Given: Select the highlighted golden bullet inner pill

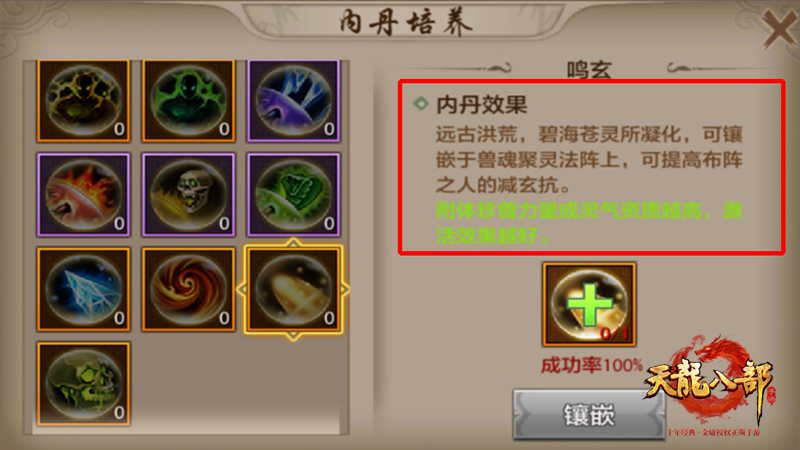Looking at the screenshot, I should (x=294, y=290).
